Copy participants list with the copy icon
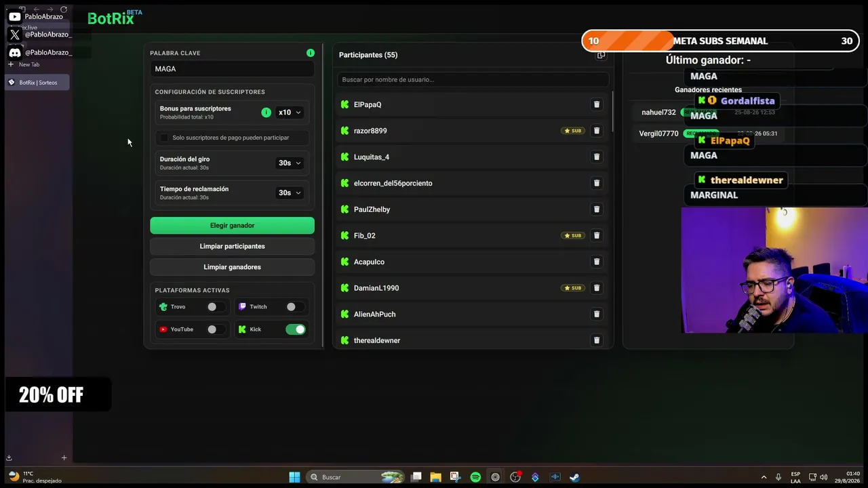The height and width of the screenshot is (488, 868). [601, 55]
